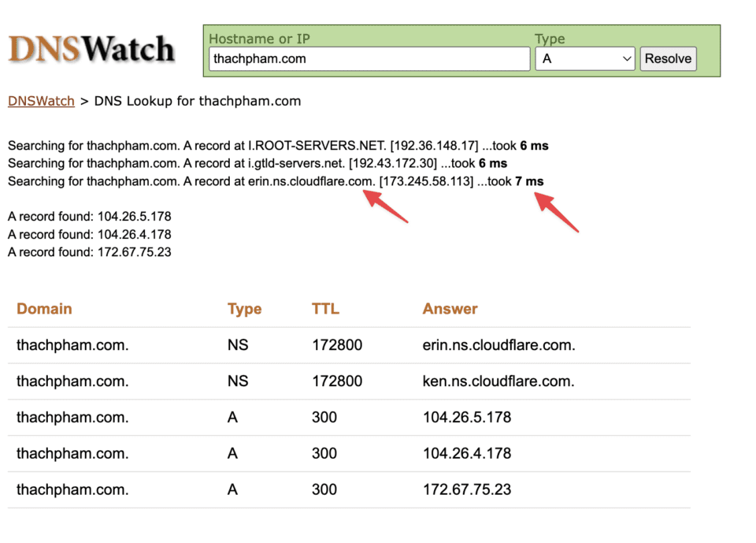Screen dimensions: 756x543
Task: Click the Answer column header
Action: click(450, 309)
